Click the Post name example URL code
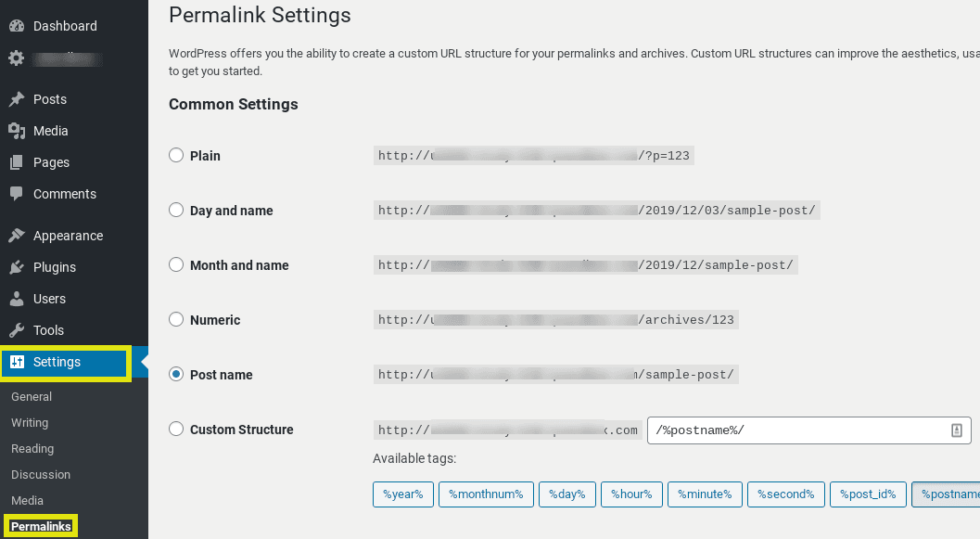Viewport: 980px width, 539px height. (556, 375)
